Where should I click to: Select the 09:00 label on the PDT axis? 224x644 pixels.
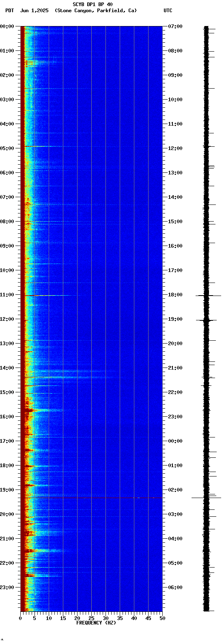tap(6, 246)
